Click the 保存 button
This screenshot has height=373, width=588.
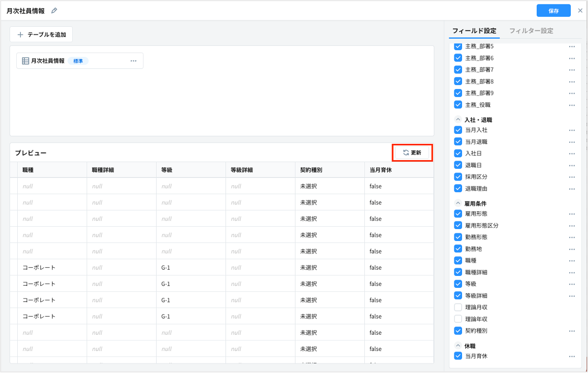pyautogui.click(x=554, y=11)
